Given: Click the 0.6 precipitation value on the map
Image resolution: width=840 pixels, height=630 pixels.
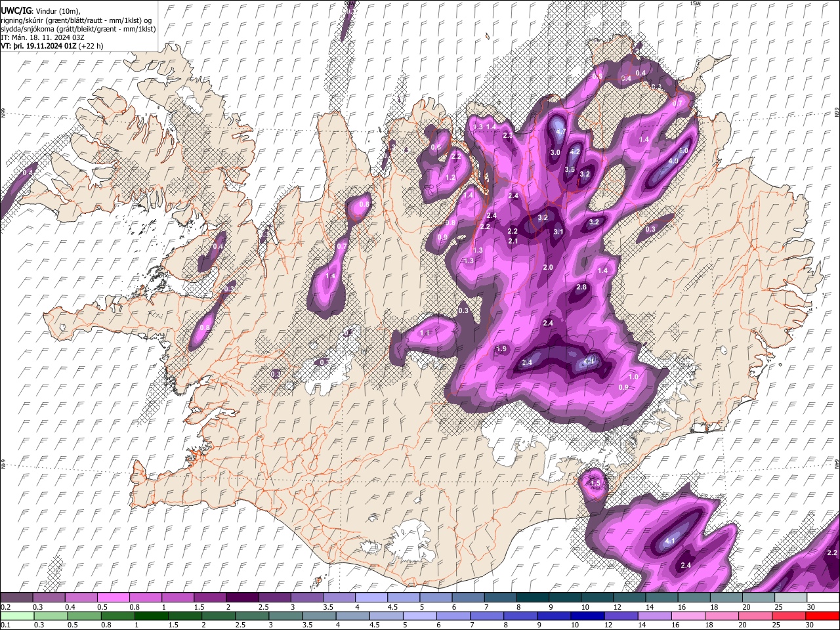Looking at the screenshot, I should [436, 147].
